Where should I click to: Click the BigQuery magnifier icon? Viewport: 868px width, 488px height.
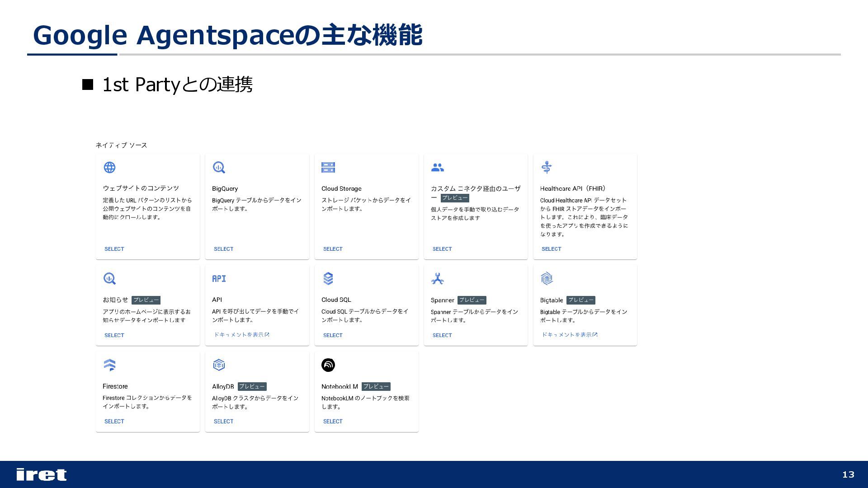(219, 167)
